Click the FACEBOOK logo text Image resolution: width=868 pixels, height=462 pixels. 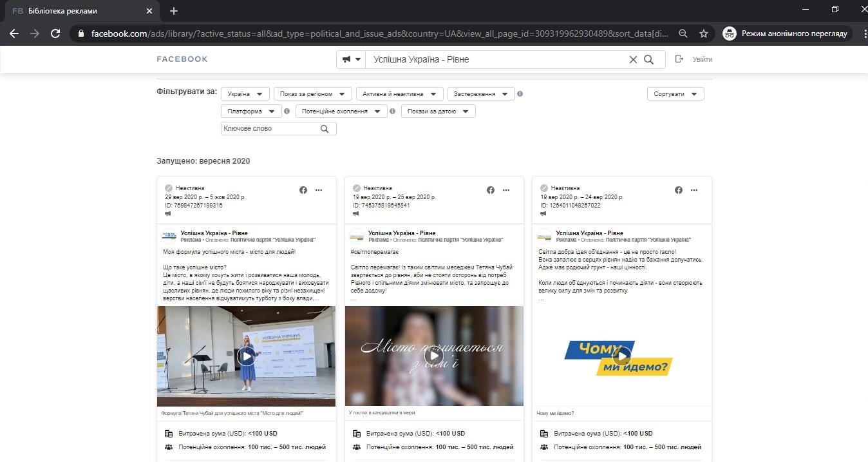[x=182, y=59]
